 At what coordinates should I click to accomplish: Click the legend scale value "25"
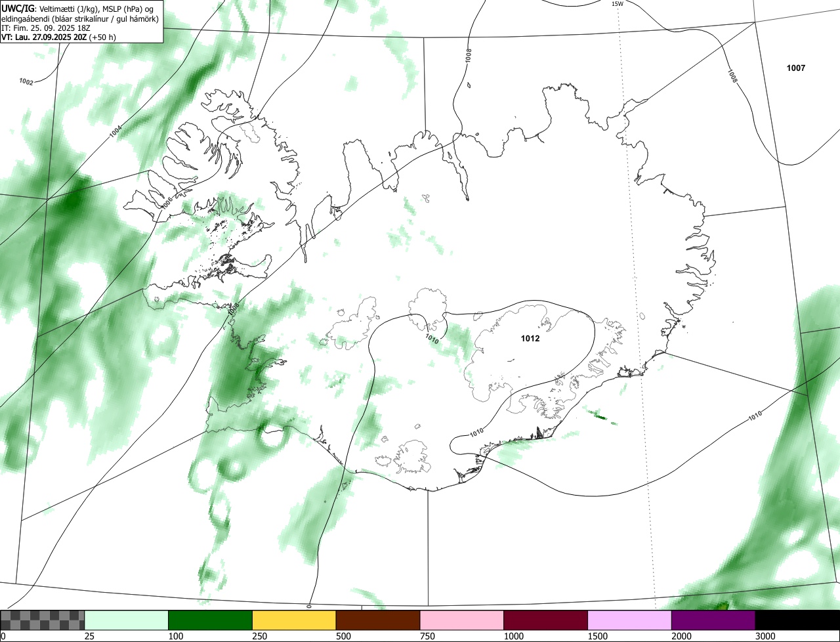point(89,636)
